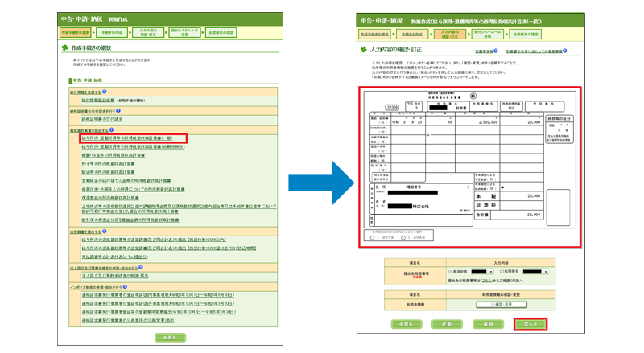The image size is (644, 353).
Task: Open 納付情報登録依頼 link
Action: pos(98,101)
